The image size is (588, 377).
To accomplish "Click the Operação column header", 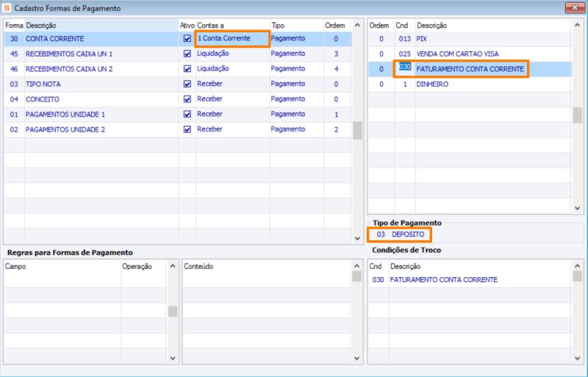I will tap(143, 266).
